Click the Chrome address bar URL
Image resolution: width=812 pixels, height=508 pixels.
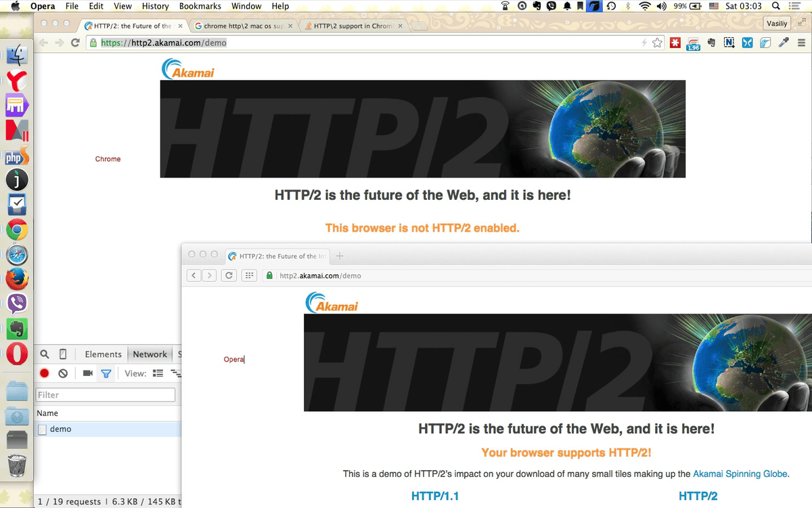click(x=164, y=43)
